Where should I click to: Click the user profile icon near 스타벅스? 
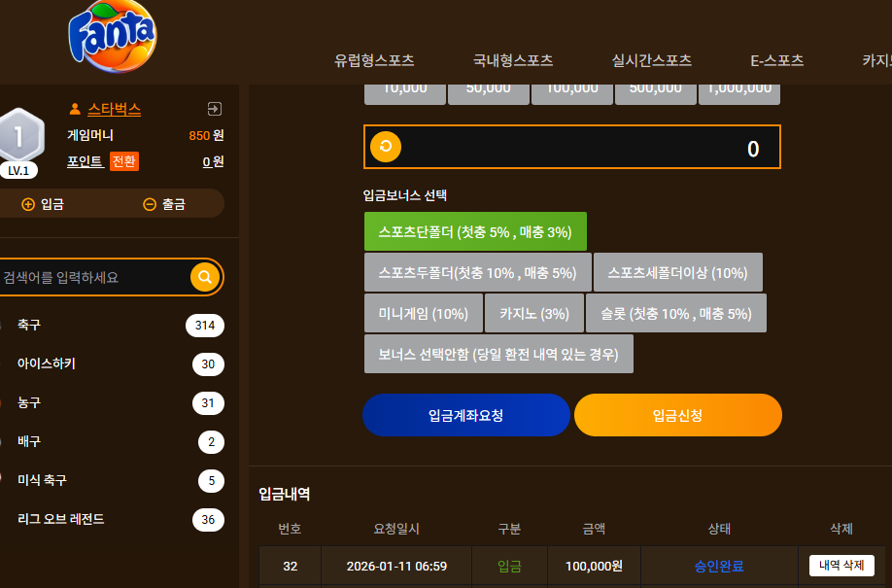[x=75, y=109]
